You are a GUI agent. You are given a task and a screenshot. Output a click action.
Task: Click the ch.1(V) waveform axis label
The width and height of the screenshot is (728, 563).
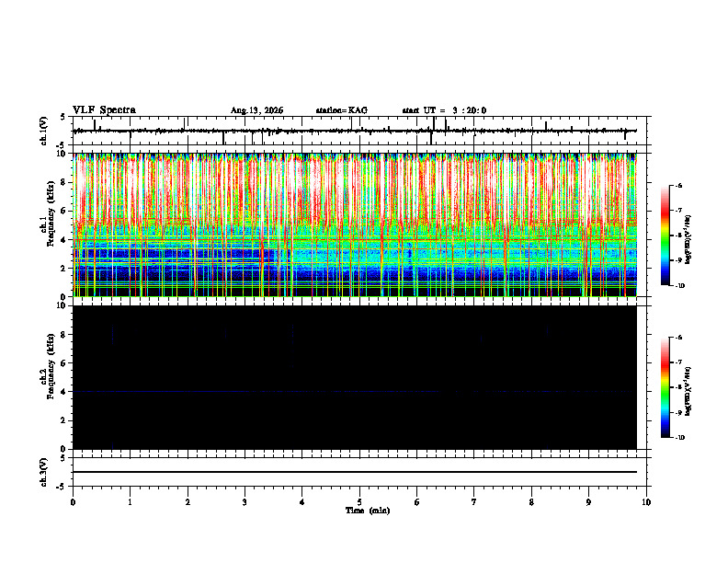click(x=44, y=131)
